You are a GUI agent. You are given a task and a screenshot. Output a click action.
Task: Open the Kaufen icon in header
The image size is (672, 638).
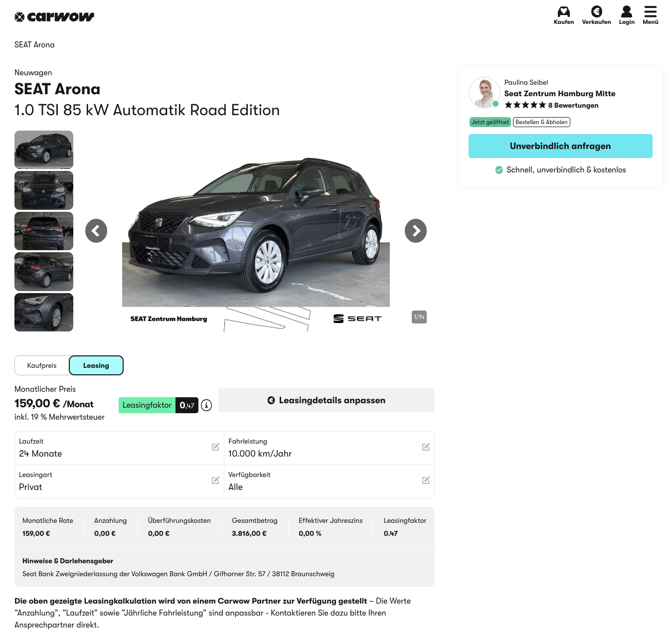click(563, 15)
